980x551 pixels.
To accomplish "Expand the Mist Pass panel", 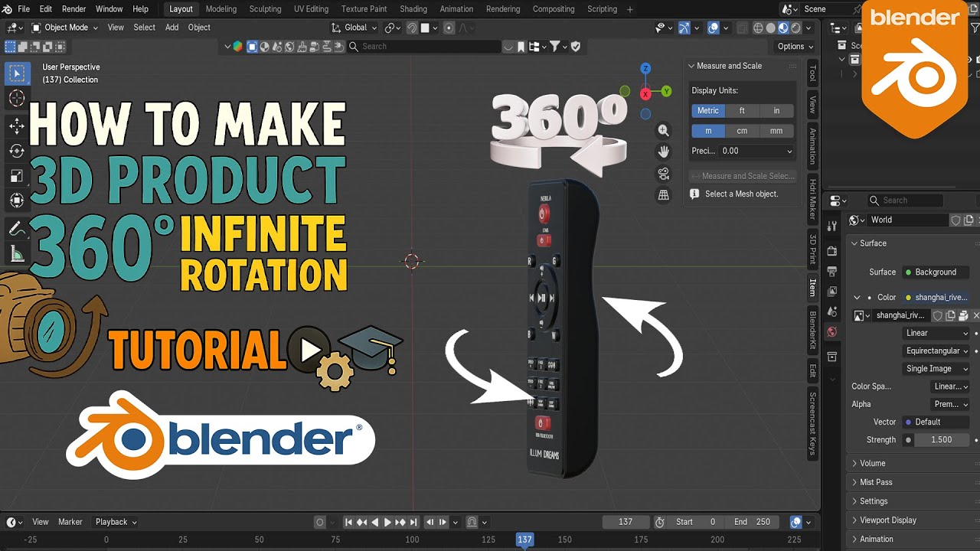I will click(x=875, y=482).
